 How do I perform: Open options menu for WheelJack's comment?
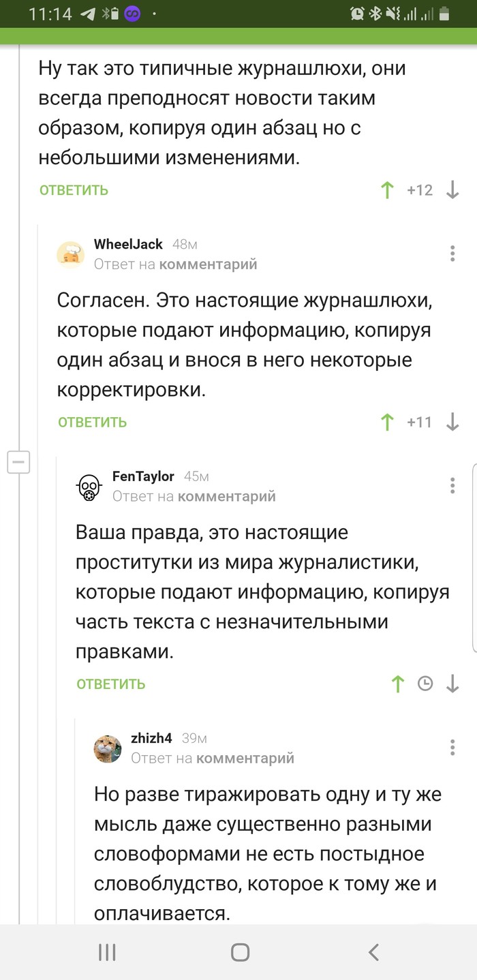coord(452,254)
